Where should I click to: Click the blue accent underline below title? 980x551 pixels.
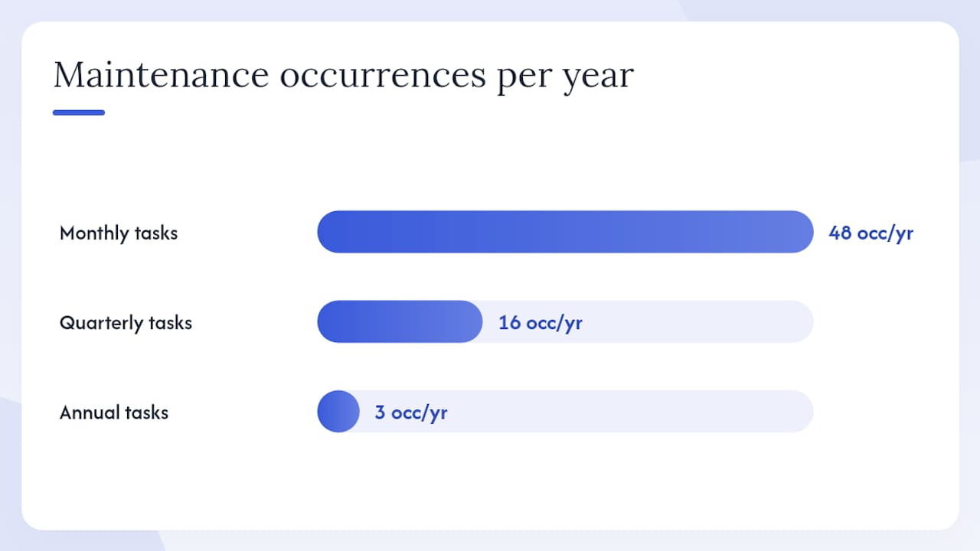coord(78,112)
